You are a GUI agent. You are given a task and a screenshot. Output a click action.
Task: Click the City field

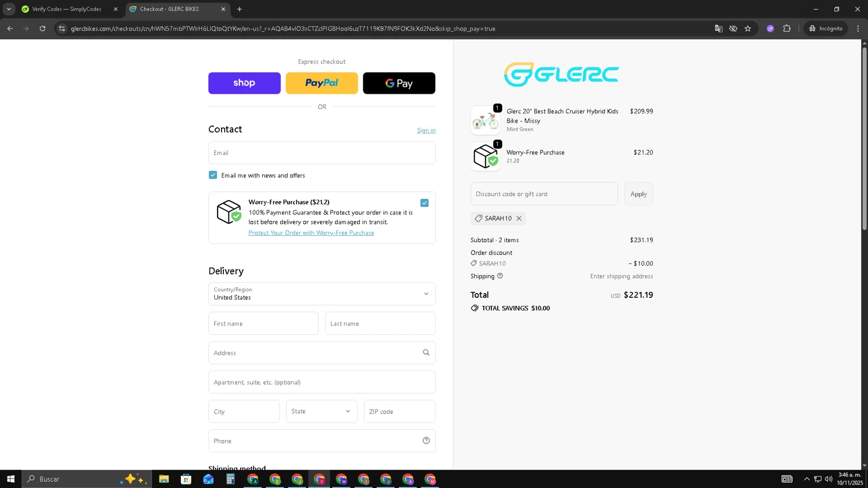click(244, 412)
